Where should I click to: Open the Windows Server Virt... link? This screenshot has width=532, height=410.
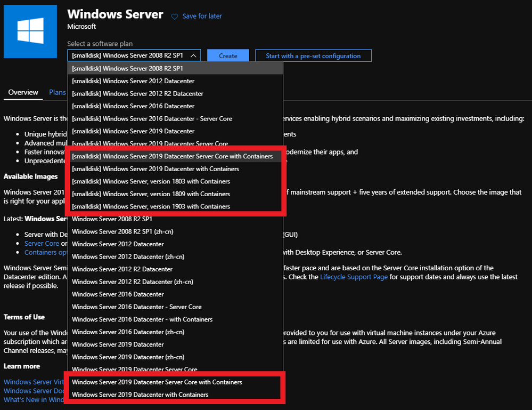[34, 382]
